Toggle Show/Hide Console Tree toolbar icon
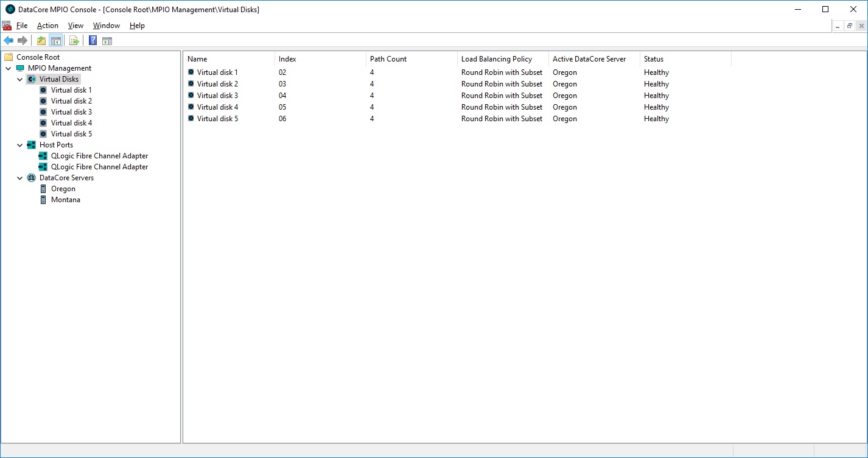This screenshot has height=458, width=868. click(55, 41)
